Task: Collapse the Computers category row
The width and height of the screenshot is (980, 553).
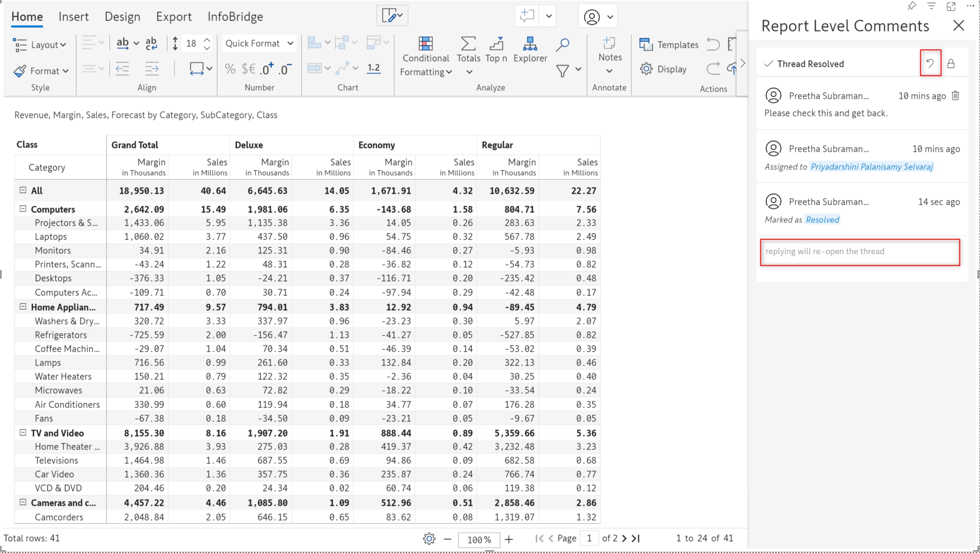Action: tap(22, 209)
